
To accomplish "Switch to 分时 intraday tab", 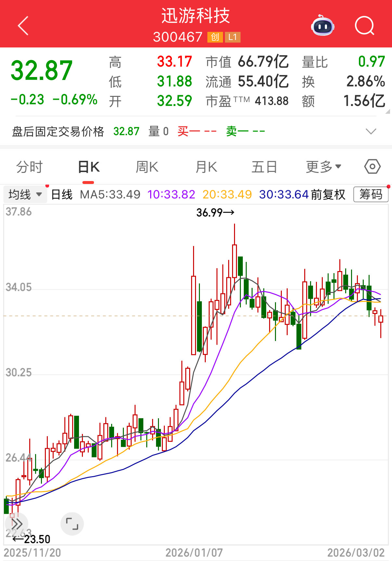I will 30,167.
